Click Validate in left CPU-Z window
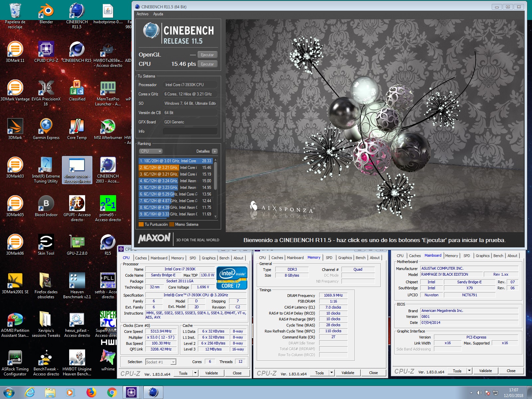532x399 pixels. coord(211,373)
